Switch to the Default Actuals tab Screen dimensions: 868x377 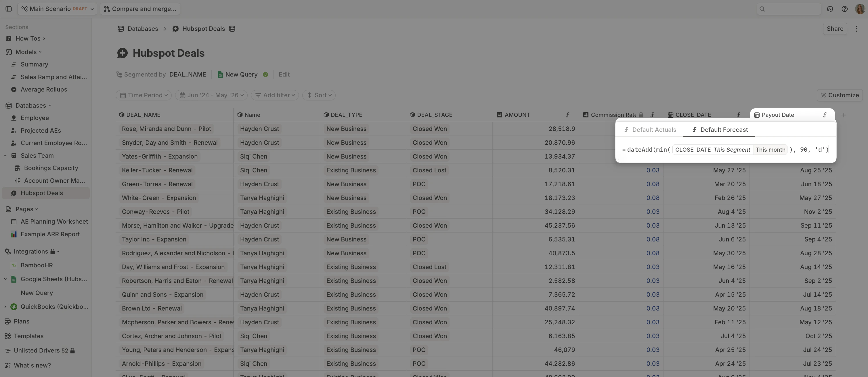pos(650,130)
